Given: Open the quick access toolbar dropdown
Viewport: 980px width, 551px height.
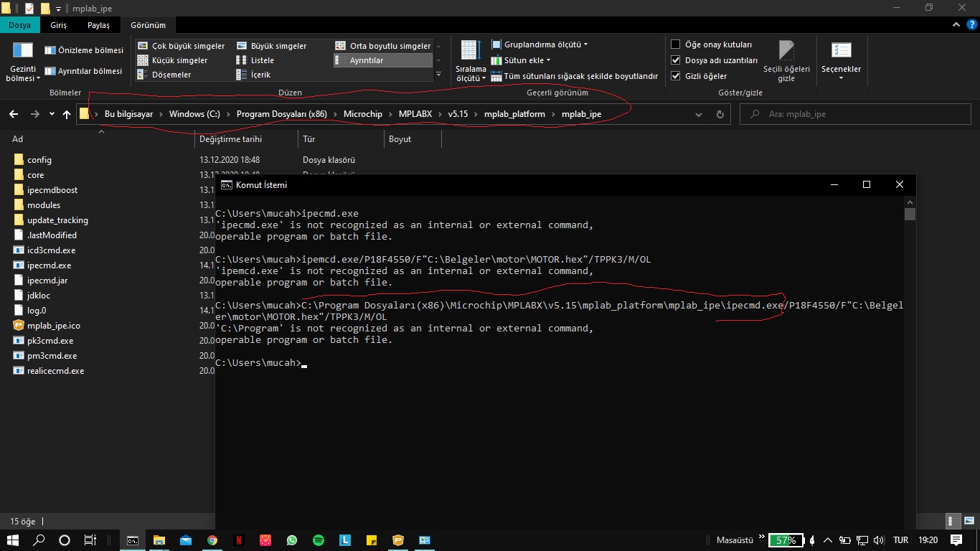Looking at the screenshot, I should coord(58,9).
